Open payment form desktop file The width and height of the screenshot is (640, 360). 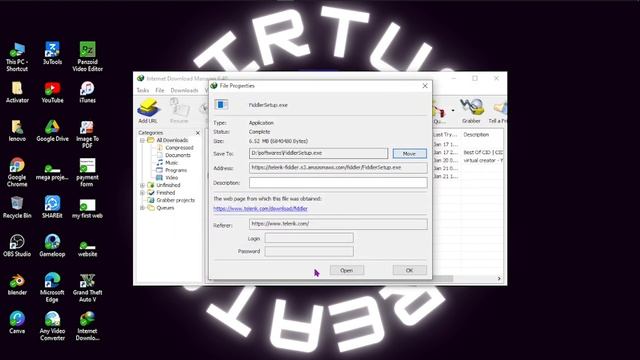[x=87, y=172]
